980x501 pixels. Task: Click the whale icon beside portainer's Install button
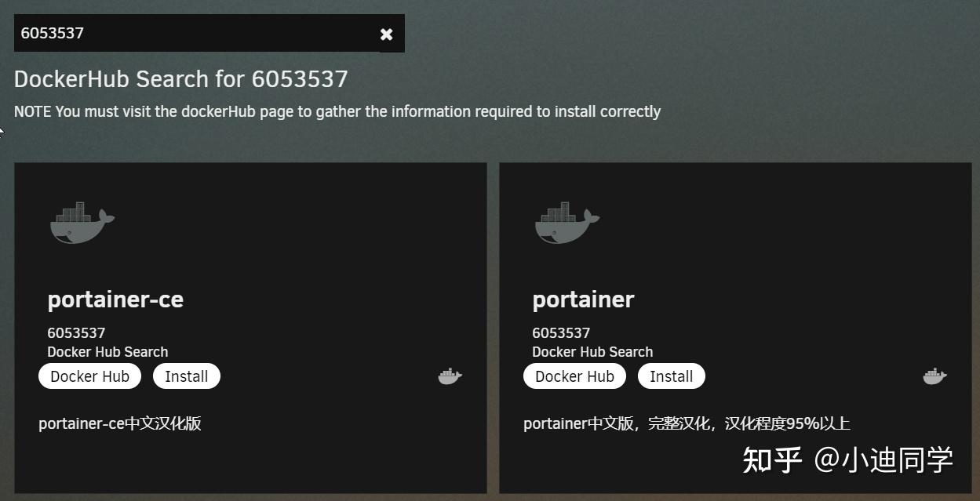click(x=934, y=376)
